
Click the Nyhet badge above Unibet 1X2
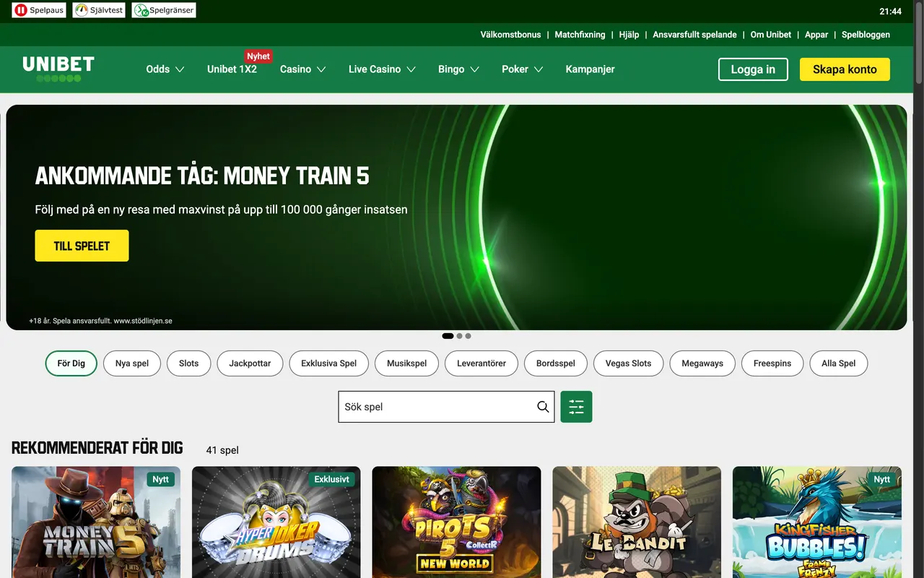258,56
